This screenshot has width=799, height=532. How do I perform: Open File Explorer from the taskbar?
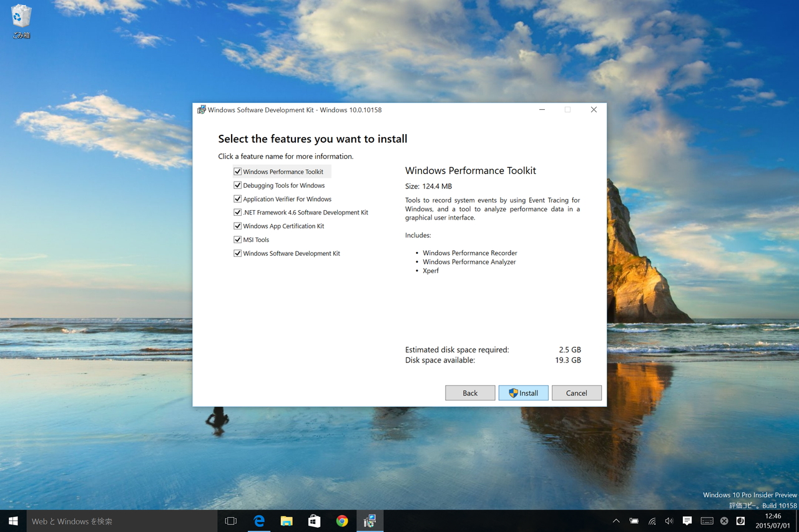pyautogui.click(x=287, y=521)
